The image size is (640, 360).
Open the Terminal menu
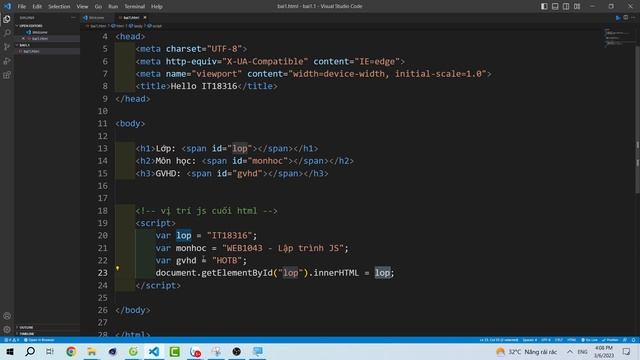(135, 6)
